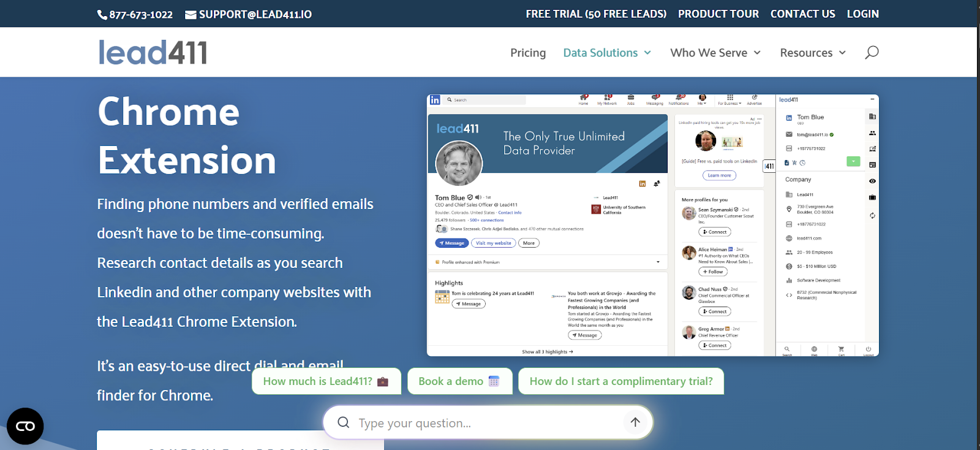Expand the Resources dropdown

(813, 53)
